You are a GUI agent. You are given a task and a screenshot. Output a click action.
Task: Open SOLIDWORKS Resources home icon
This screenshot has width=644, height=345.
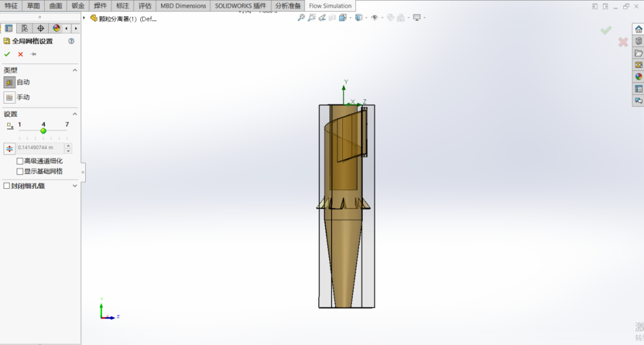638,29
